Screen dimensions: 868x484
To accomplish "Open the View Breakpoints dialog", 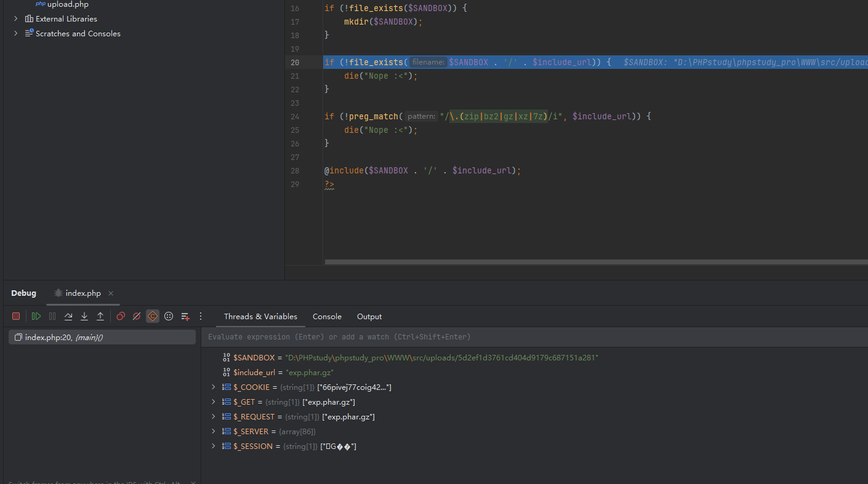I will (x=121, y=316).
